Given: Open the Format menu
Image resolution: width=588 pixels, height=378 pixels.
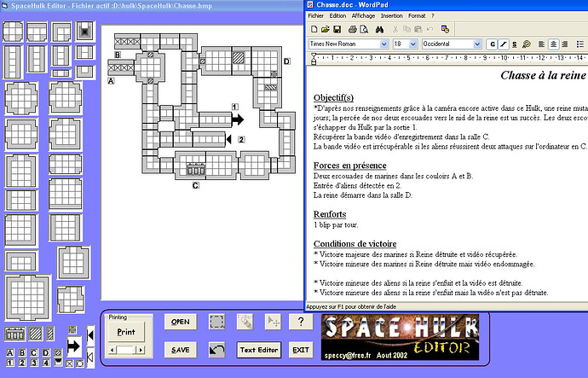Looking at the screenshot, I should (417, 15).
